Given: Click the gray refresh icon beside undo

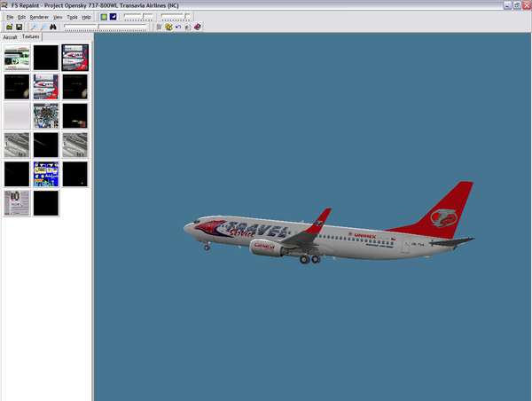Looking at the screenshot, I should tap(188, 27).
